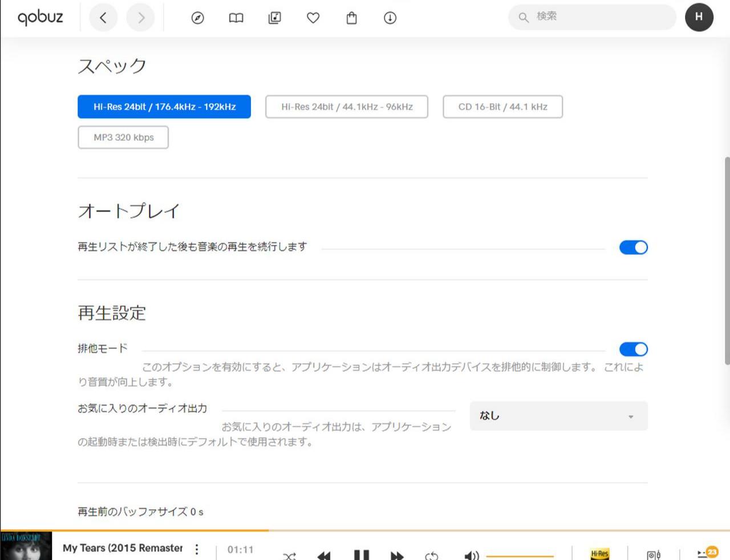This screenshot has height=560, width=730.
Task: Open the H user profile avatar
Action: coord(699,17)
